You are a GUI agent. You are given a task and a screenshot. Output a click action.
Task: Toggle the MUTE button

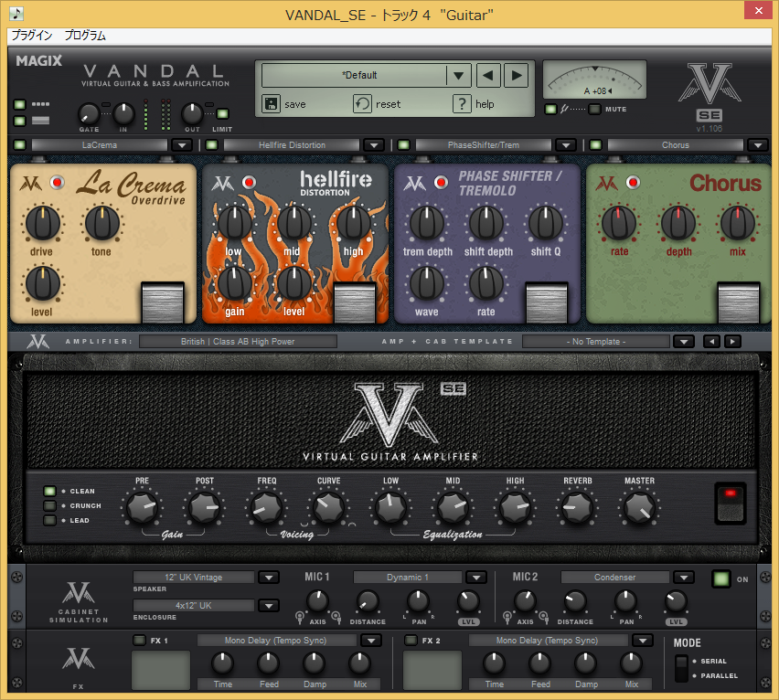(594, 109)
